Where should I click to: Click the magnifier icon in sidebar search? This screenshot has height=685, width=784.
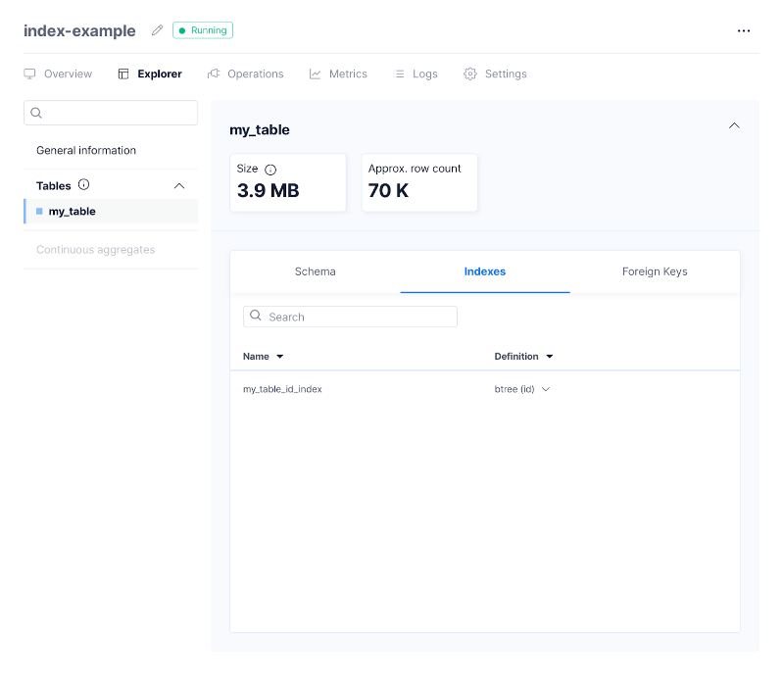click(36, 113)
